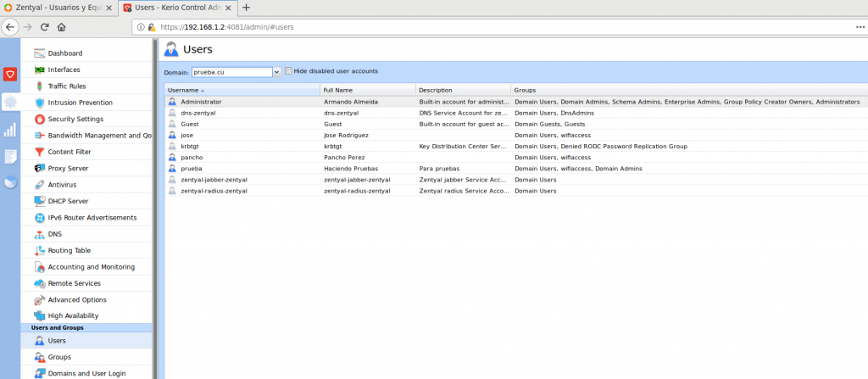Open the DNS tree icon
The height and width of the screenshot is (379, 868).
[39, 234]
